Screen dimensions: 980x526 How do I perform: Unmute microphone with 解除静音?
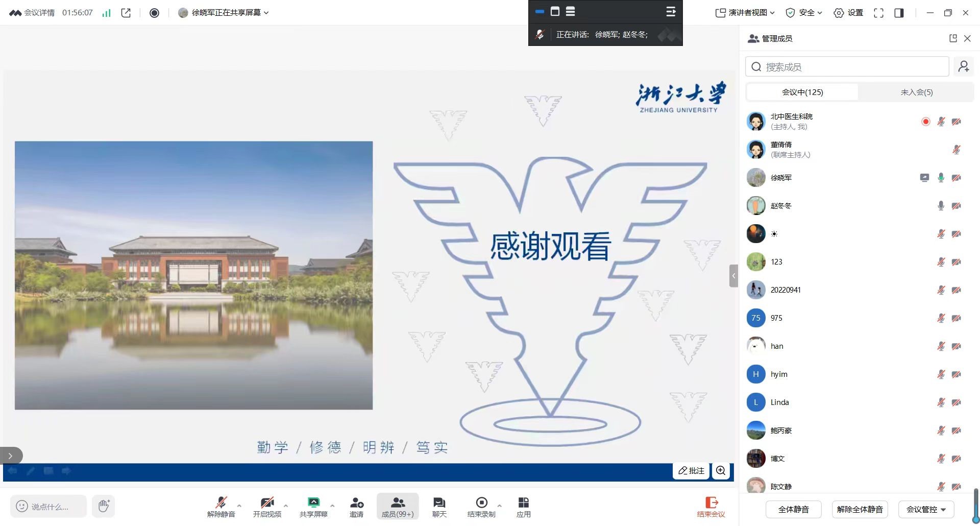[221, 507]
